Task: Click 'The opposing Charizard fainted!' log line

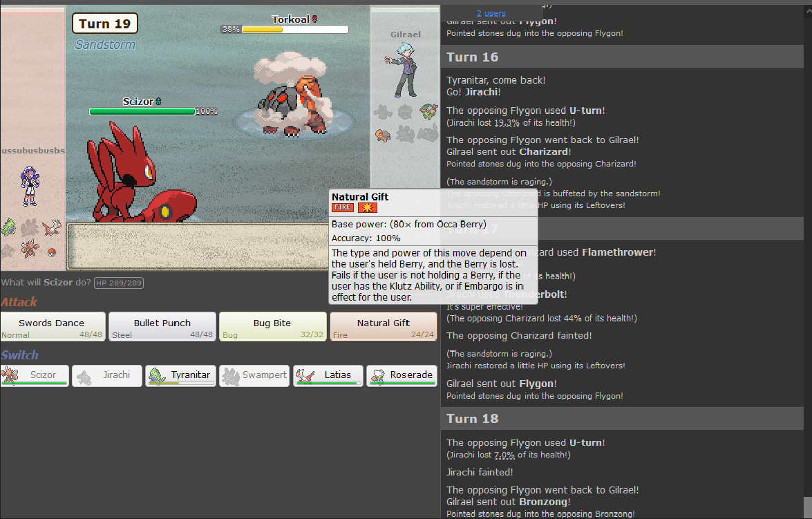Action: point(519,336)
